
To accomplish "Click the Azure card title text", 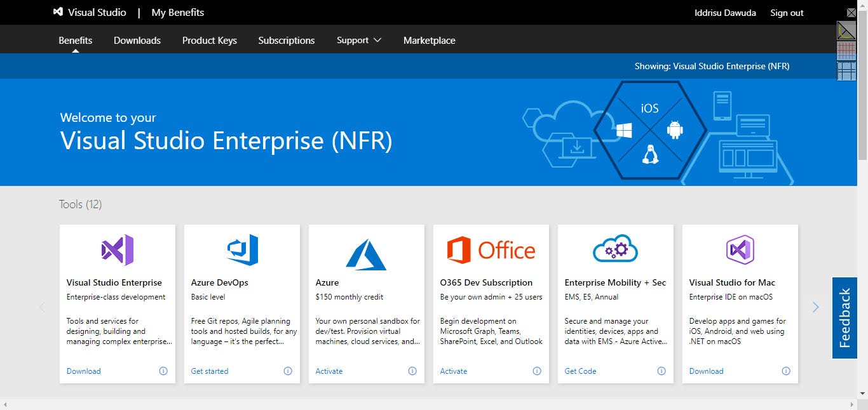I will click(x=327, y=282).
